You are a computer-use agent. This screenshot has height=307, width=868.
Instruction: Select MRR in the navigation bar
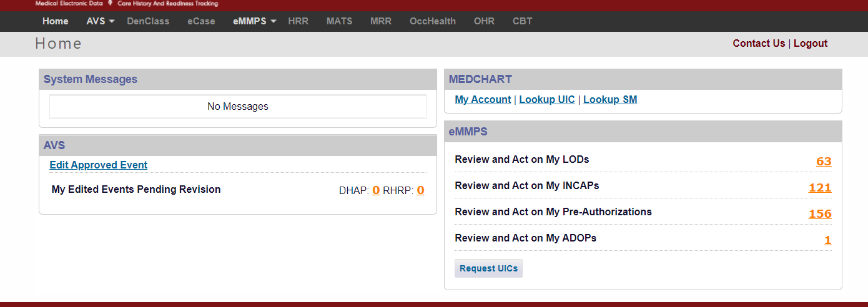click(381, 21)
